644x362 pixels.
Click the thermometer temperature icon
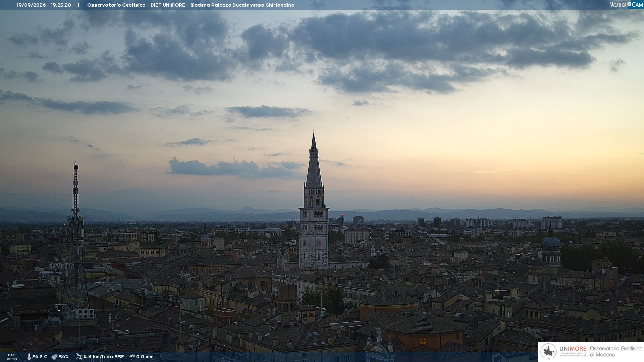[29, 357]
